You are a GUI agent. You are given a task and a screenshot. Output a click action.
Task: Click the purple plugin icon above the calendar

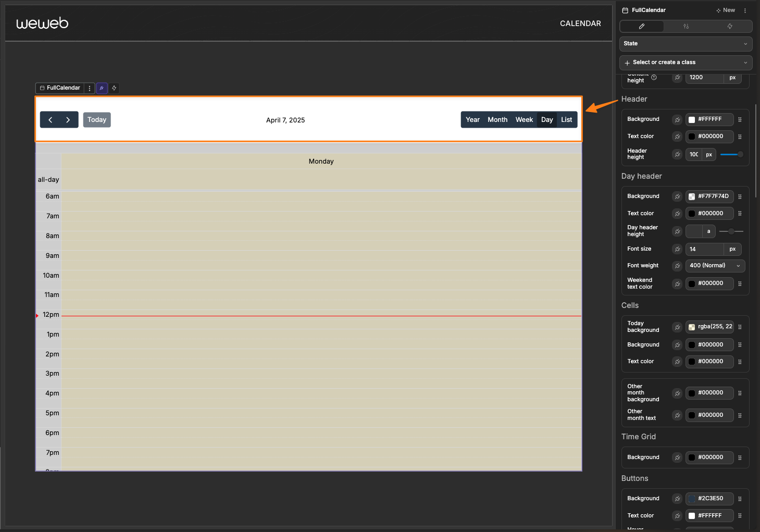pos(102,88)
